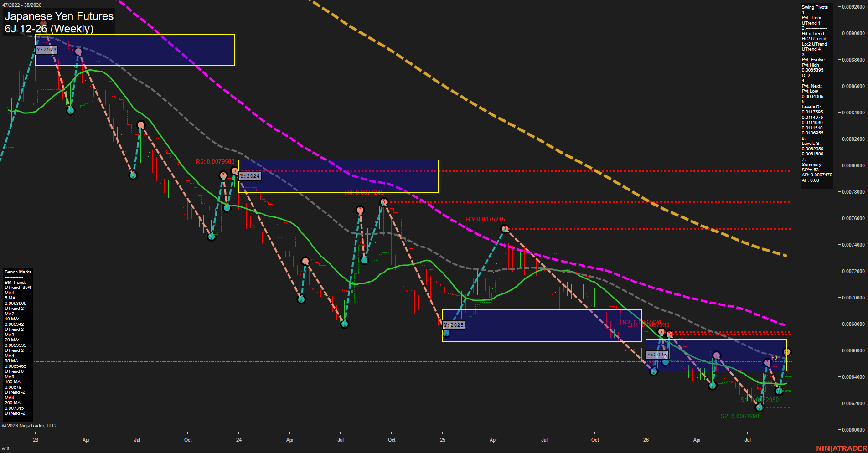Click 'UTrend 1' in the Swing Pivots panel
Image resolution: width=868 pixels, height=453 pixels.
click(811, 23)
